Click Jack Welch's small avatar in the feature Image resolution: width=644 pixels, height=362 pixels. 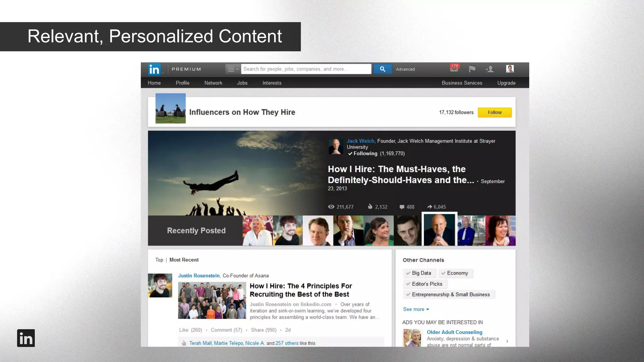pyautogui.click(x=336, y=146)
